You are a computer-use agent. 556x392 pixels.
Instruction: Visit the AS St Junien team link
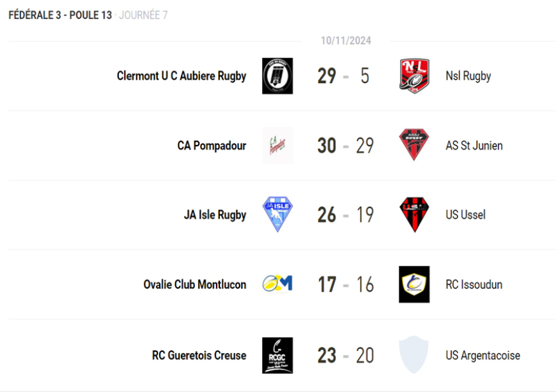474,146
